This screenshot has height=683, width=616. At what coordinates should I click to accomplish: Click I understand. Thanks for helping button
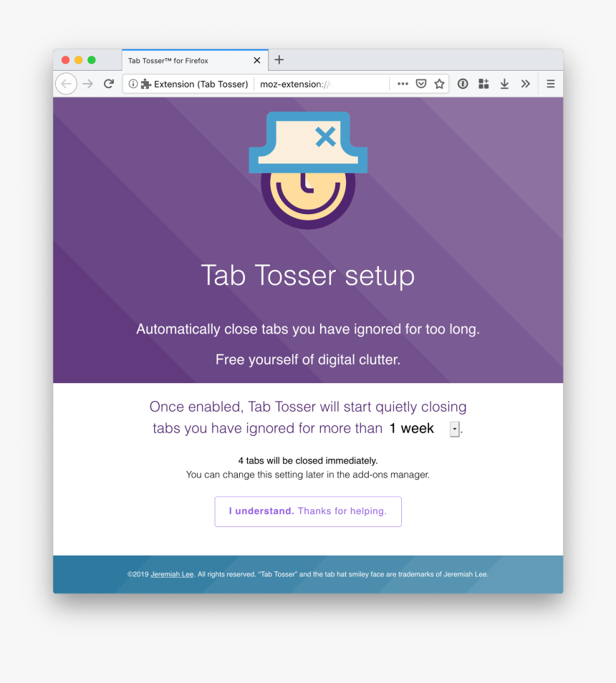308,511
